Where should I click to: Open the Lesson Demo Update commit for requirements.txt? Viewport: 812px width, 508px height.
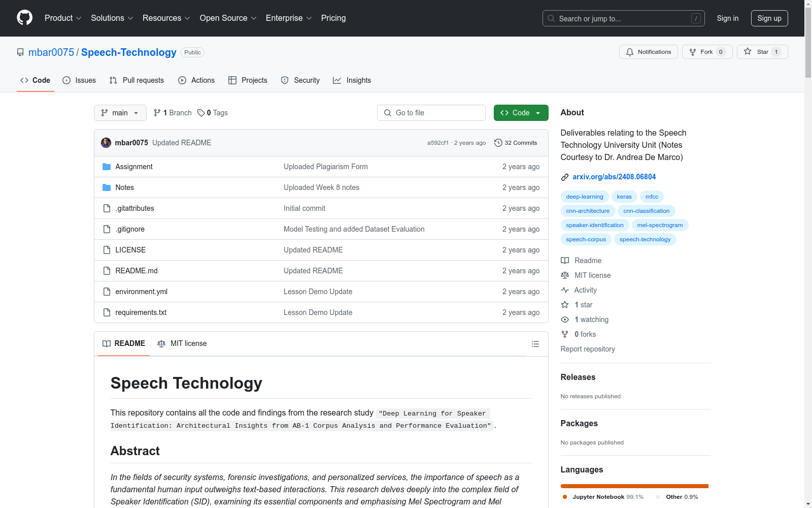click(318, 312)
